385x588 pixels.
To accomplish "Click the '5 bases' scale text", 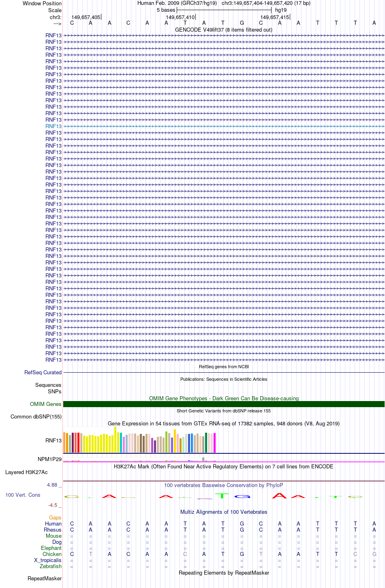I will pyautogui.click(x=166, y=10).
